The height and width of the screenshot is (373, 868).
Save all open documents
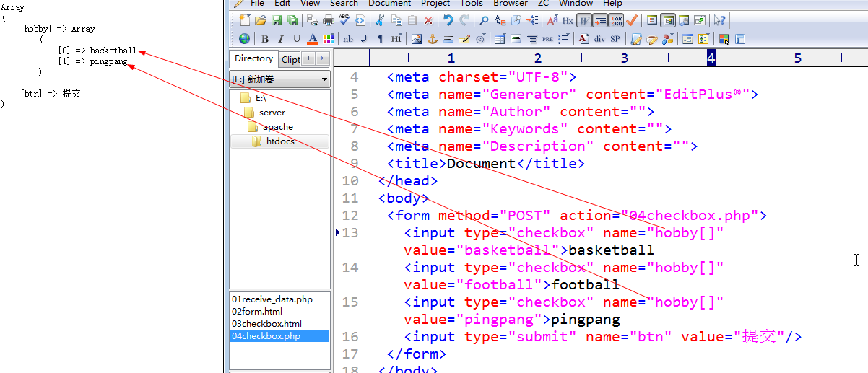(x=292, y=20)
